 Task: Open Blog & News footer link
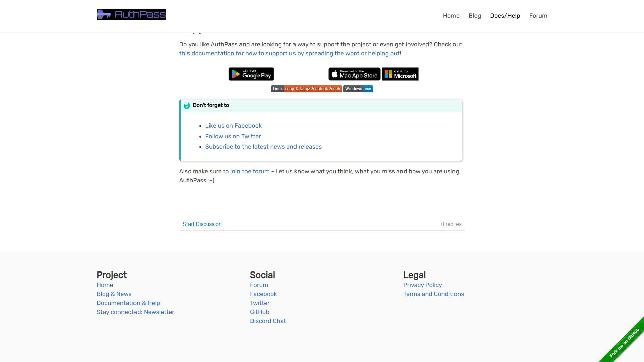pos(114,294)
